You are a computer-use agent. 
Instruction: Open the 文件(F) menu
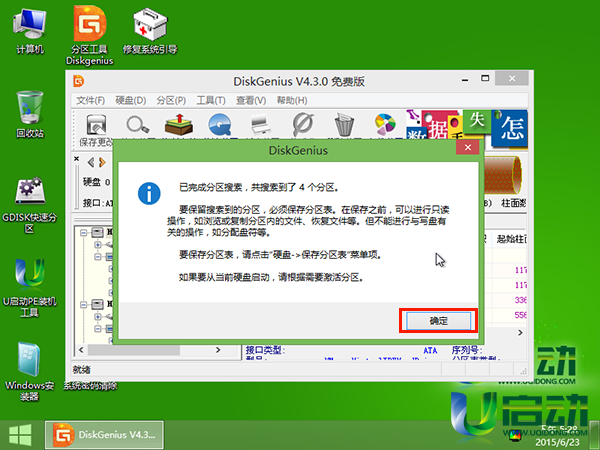pos(91,101)
